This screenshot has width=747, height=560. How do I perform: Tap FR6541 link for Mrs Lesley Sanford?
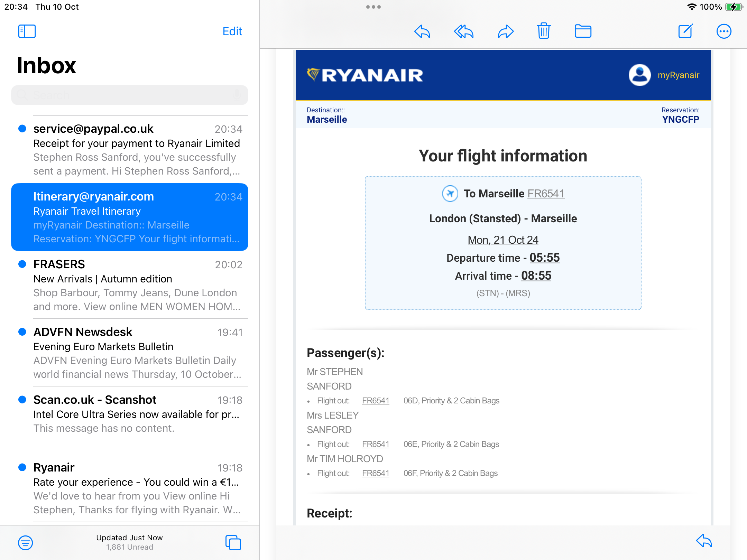coord(376,444)
